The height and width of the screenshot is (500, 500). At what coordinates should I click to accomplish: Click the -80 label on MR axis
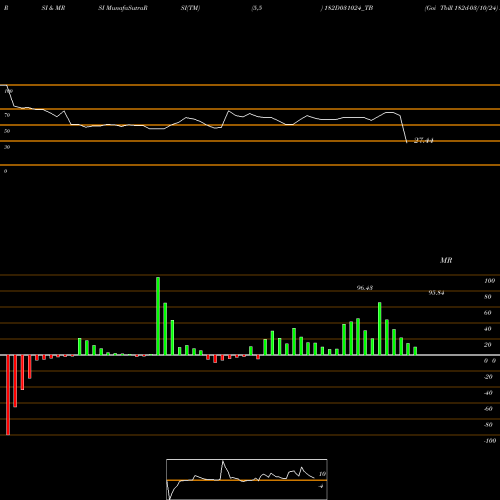coord(488,425)
